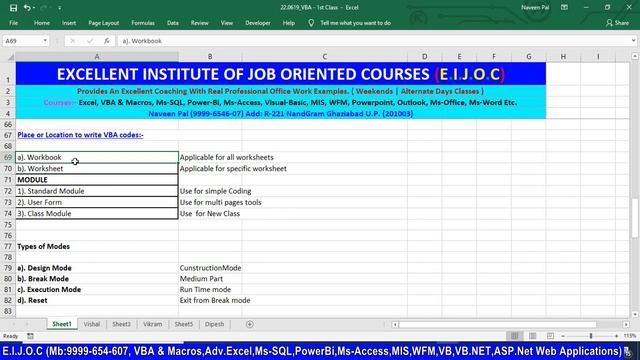Select the column H header
Viewport: 640px width, 360px height.
(x=563, y=57)
